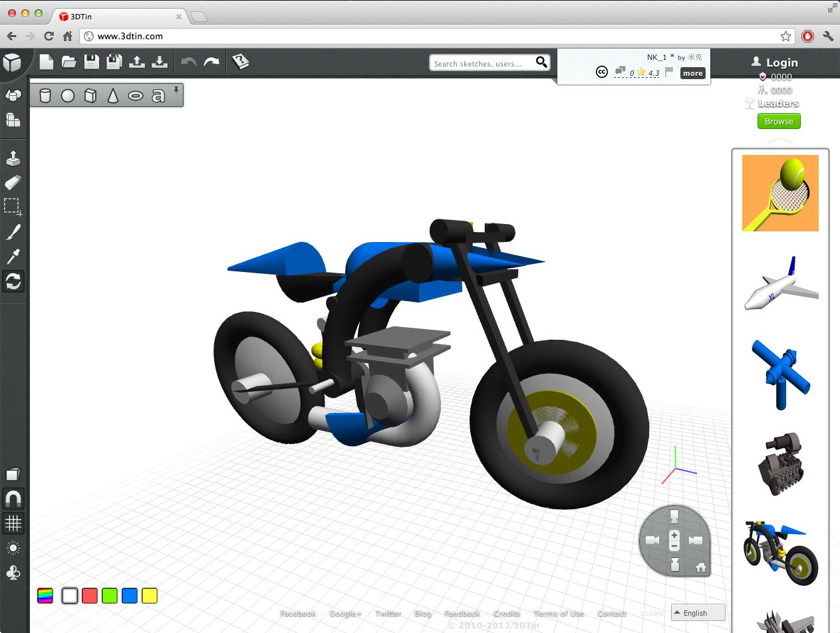Open the sketch comments bubble

621,72
